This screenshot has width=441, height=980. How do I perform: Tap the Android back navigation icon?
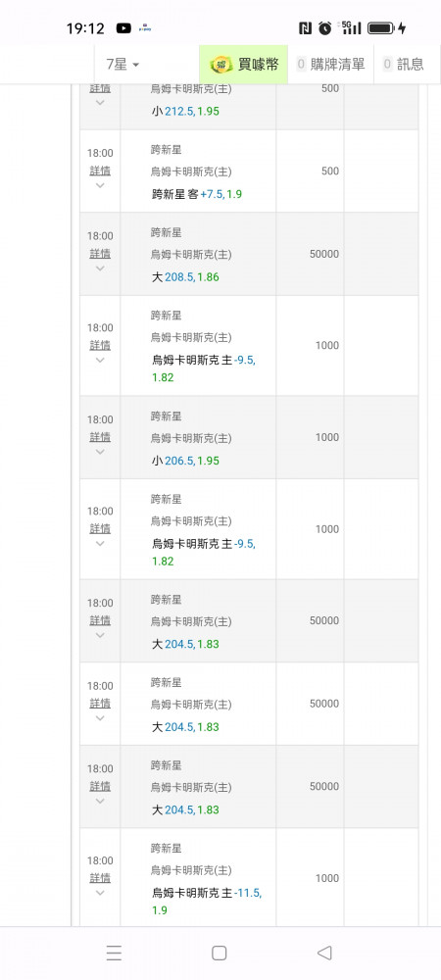[323, 953]
